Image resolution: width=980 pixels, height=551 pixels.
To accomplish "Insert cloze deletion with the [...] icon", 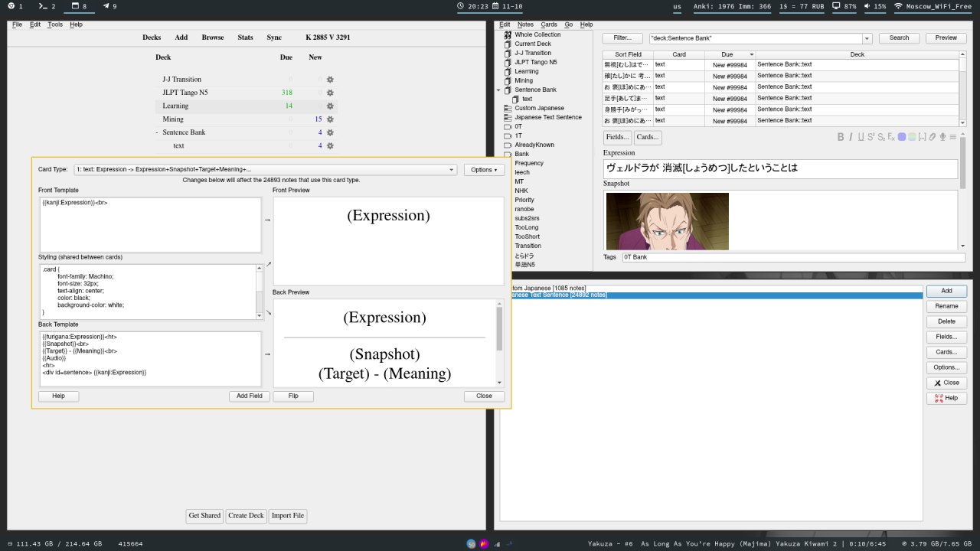I will pyautogui.click(x=922, y=137).
